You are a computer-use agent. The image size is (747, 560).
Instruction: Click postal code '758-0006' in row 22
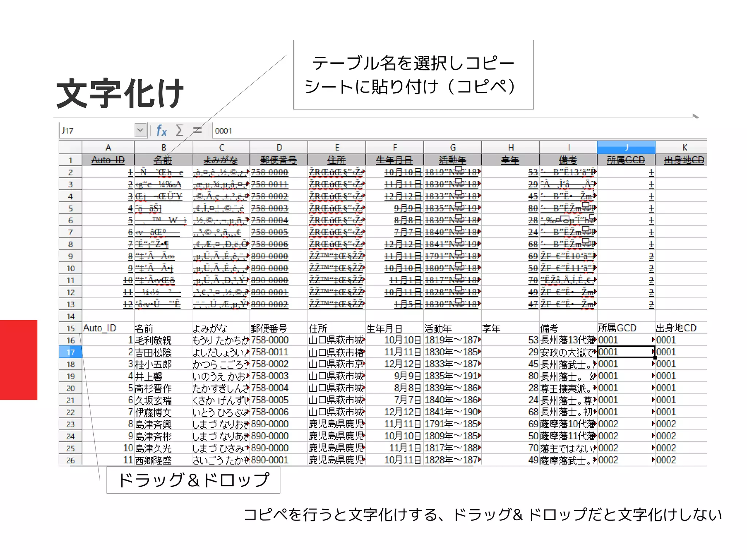click(279, 412)
